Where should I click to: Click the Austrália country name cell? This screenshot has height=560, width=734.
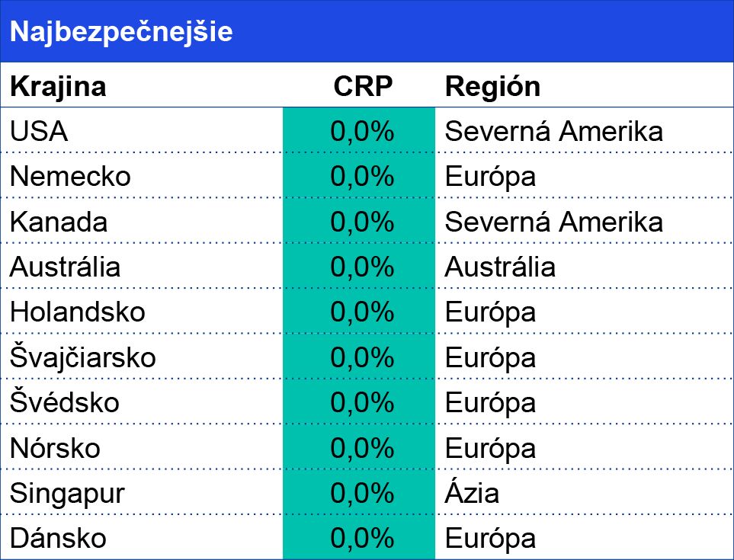[x=65, y=267]
